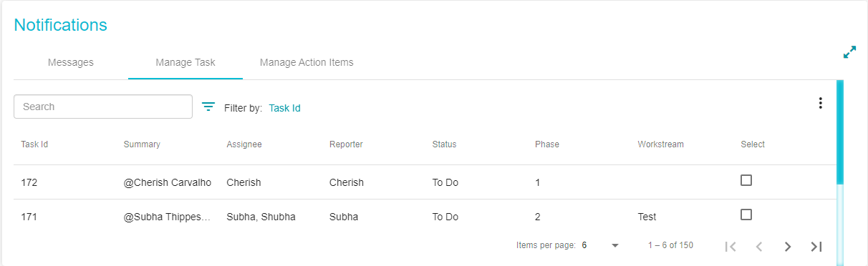Click the vertical scrollbar thumb
The image size is (868, 266).
click(840, 132)
